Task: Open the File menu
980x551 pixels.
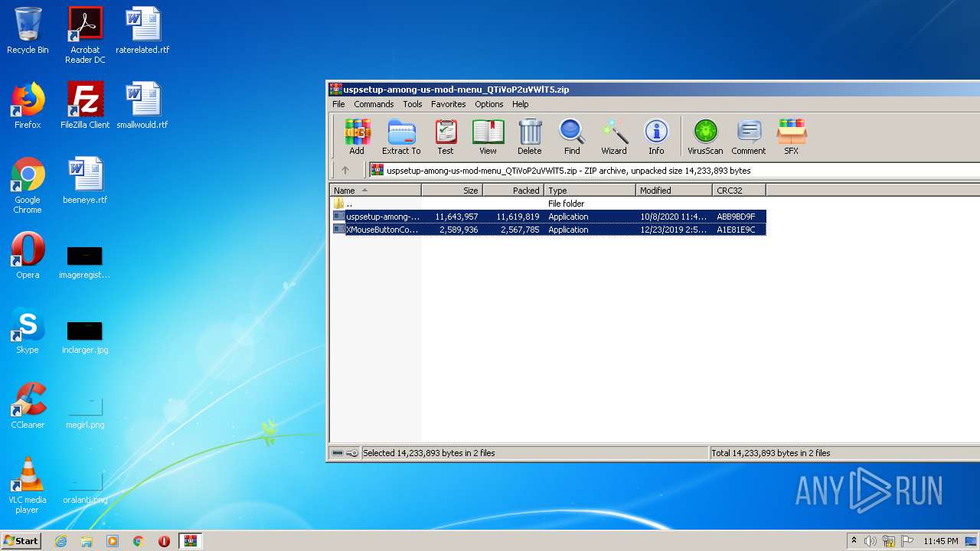Action: coord(338,104)
